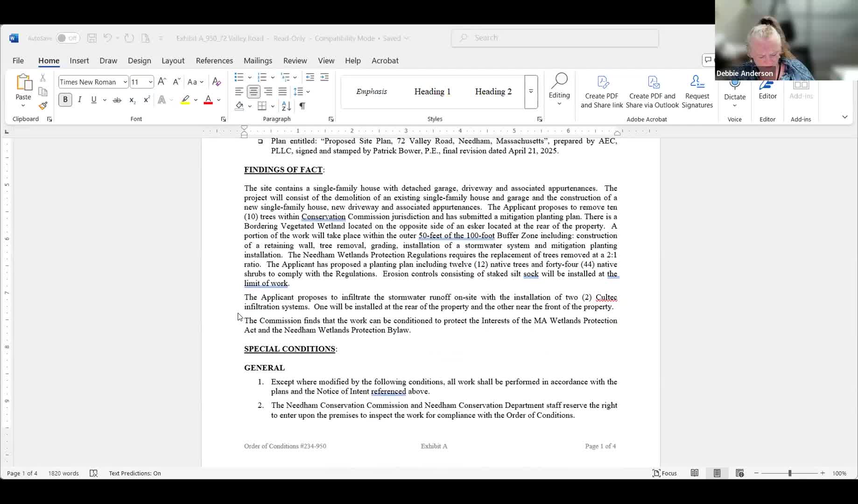Switch to Read Mode view
The image size is (858, 504).
[x=695, y=473]
